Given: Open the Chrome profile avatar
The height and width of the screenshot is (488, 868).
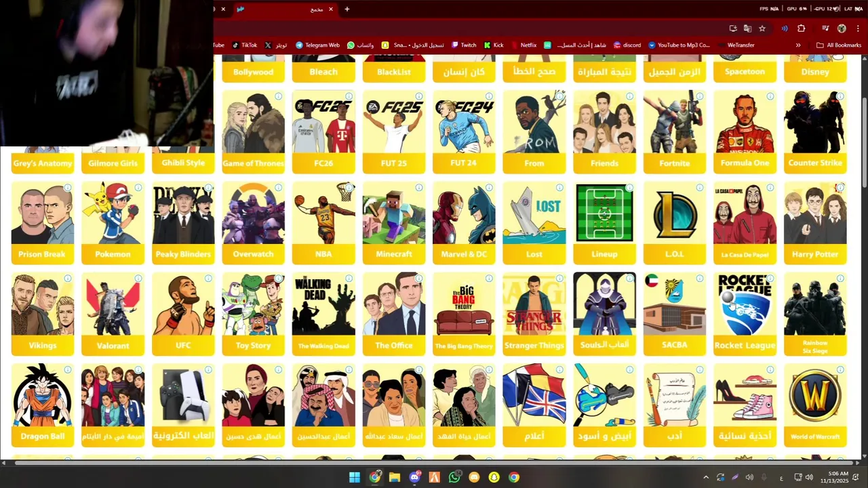Looking at the screenshot, I should pyautogui.click(x=842, y=28).
